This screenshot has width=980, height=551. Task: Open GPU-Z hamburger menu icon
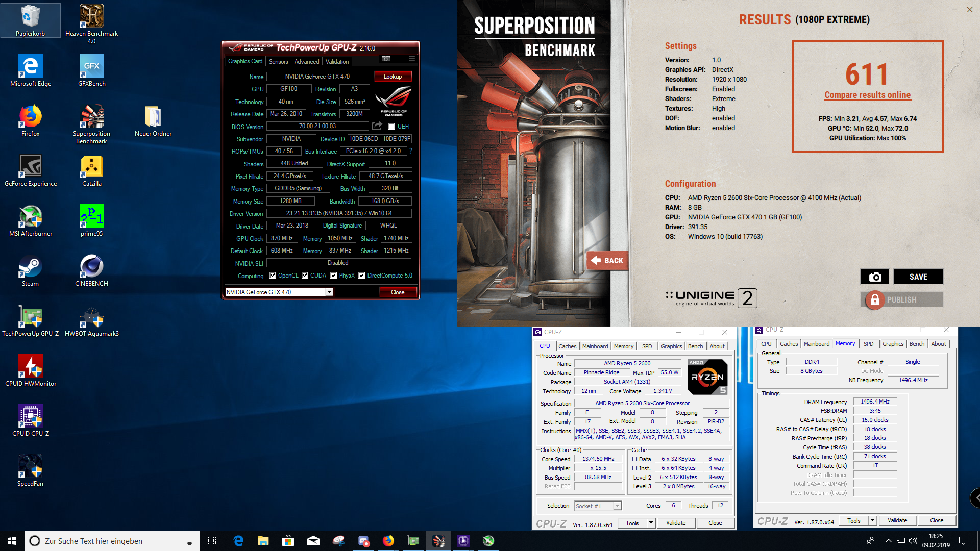[x=412, y=59]
